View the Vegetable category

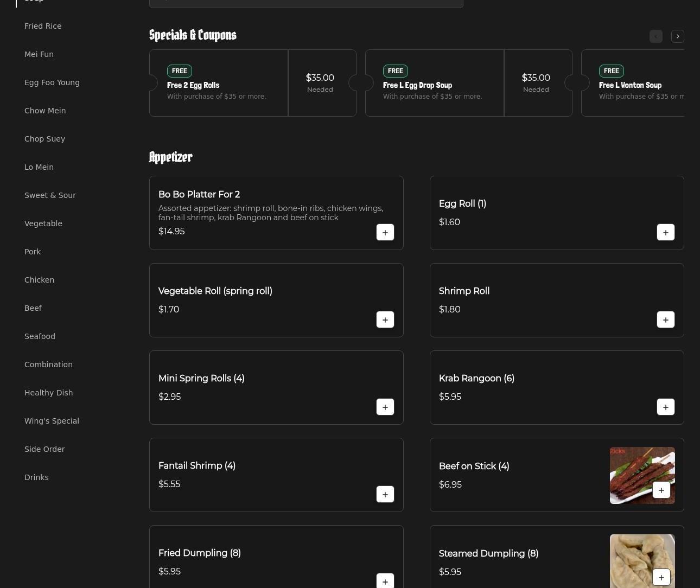tap(43, 223)
